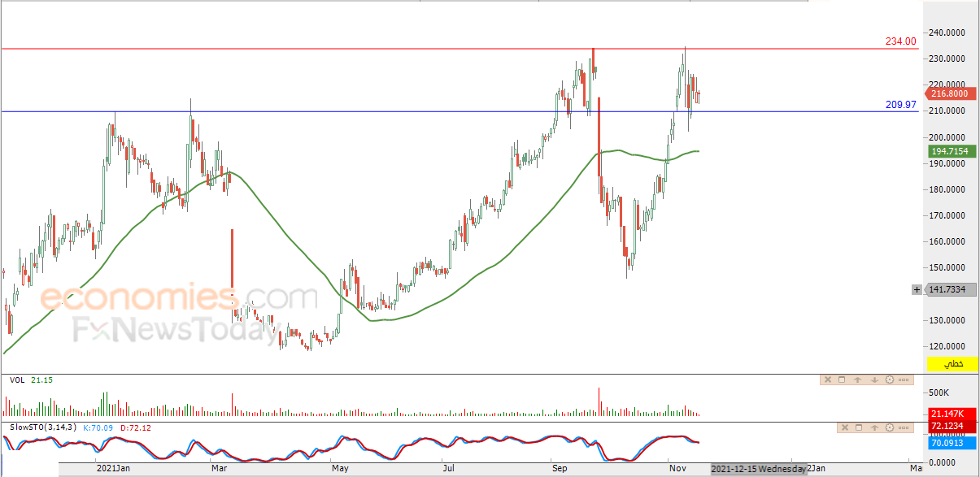
Task: Click the plus button beside 141.7334
Action: coord(917,289)
